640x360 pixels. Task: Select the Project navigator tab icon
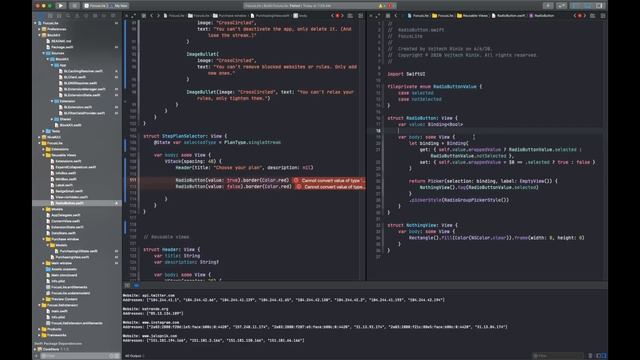click(41, 16)
